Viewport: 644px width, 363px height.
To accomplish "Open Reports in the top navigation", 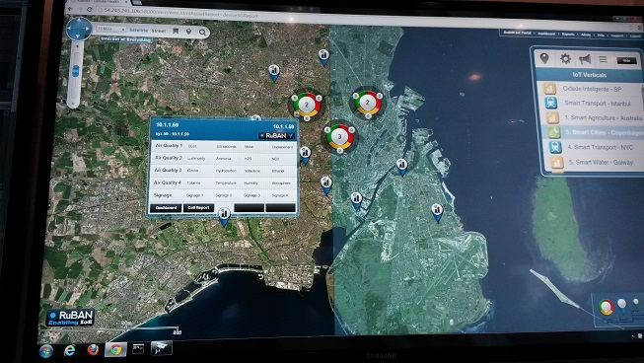I will (568, 35).
